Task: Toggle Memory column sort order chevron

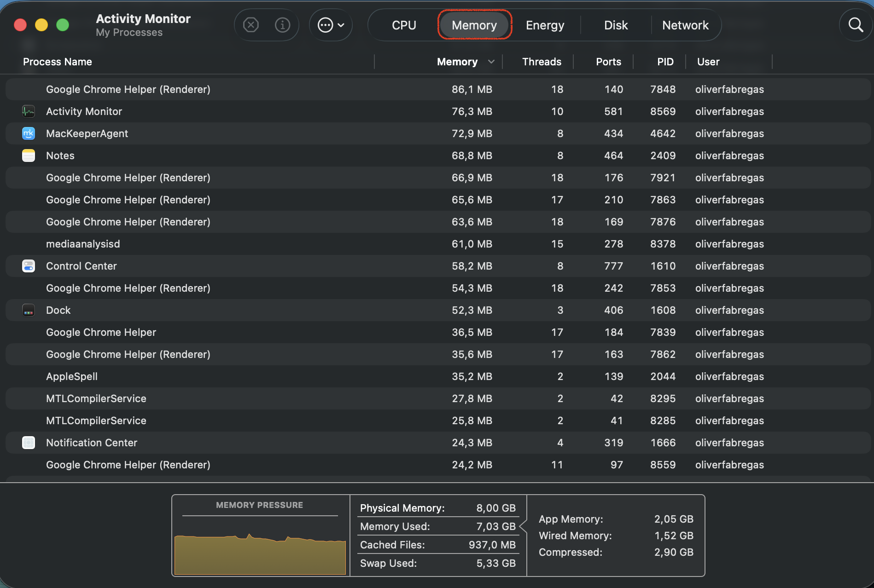Action: click(491, 62)
